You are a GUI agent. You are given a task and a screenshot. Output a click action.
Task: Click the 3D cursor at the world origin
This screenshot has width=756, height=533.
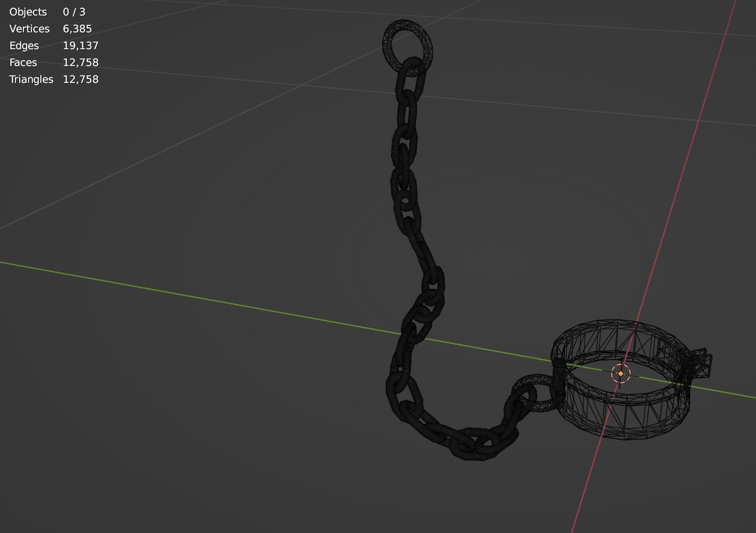(x=621, y=374)
